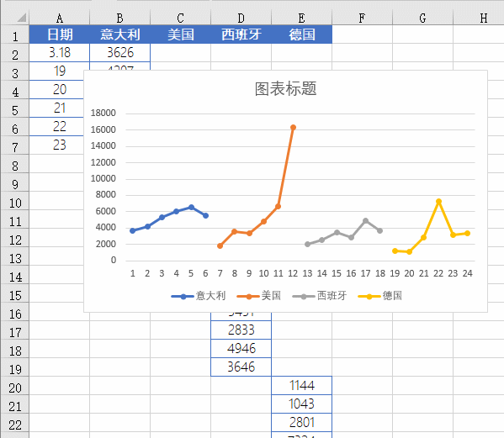Click the 日期 header cell
Screen dimensions: 504x438
pyautogui.click(x=60, y=34)
